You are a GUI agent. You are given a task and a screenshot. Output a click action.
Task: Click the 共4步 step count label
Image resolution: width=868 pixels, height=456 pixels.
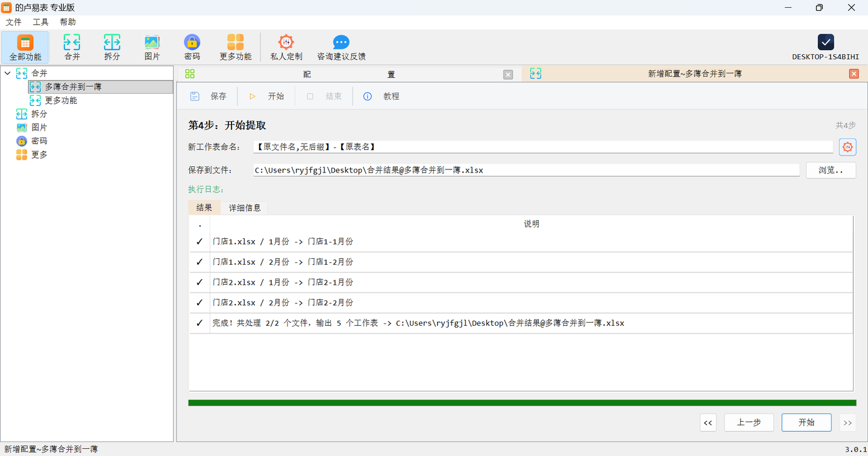click(x=845, y=125)
